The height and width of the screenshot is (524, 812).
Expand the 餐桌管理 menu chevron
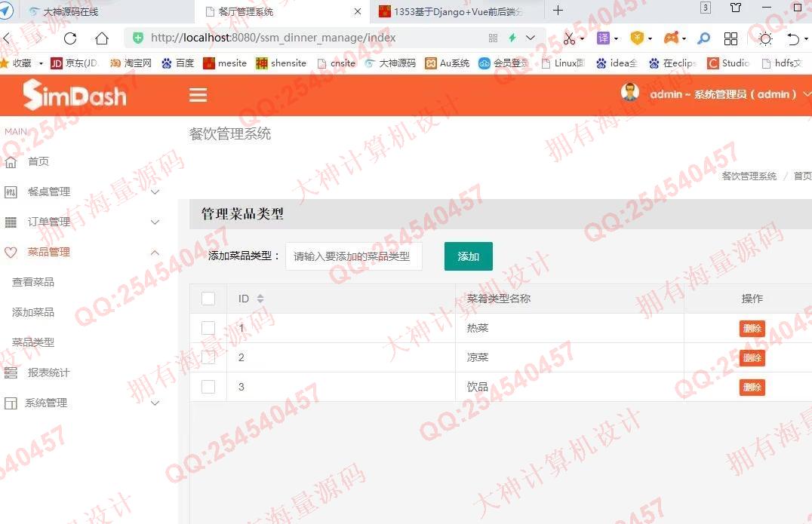pos(155,192)
